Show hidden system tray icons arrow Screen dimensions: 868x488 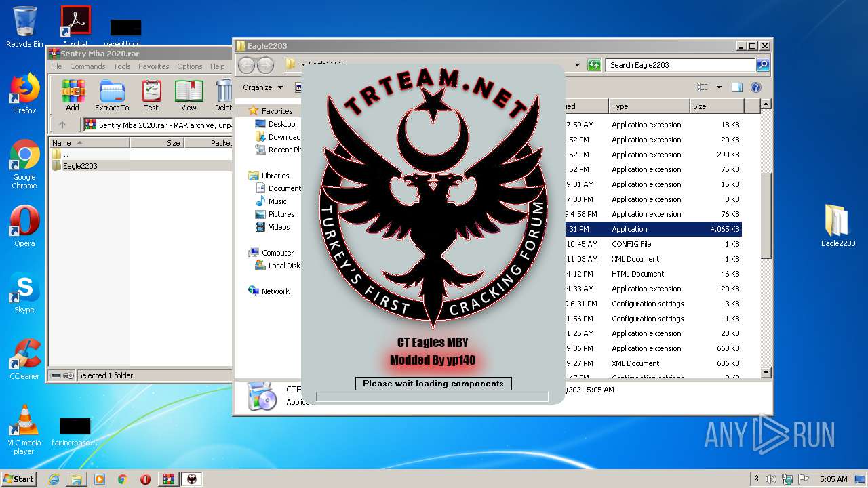[x=756, y=479]
